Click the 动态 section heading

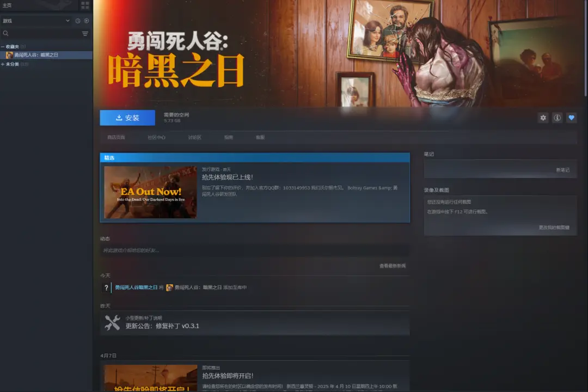[105, 239]
